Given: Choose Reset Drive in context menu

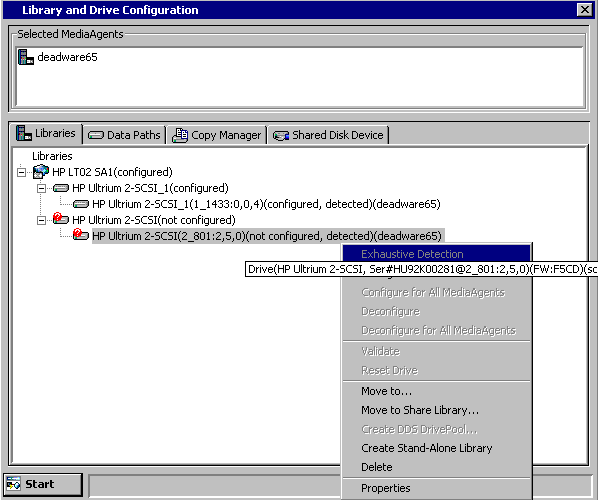Looking at the screenshot, I should tap(436, 370).
